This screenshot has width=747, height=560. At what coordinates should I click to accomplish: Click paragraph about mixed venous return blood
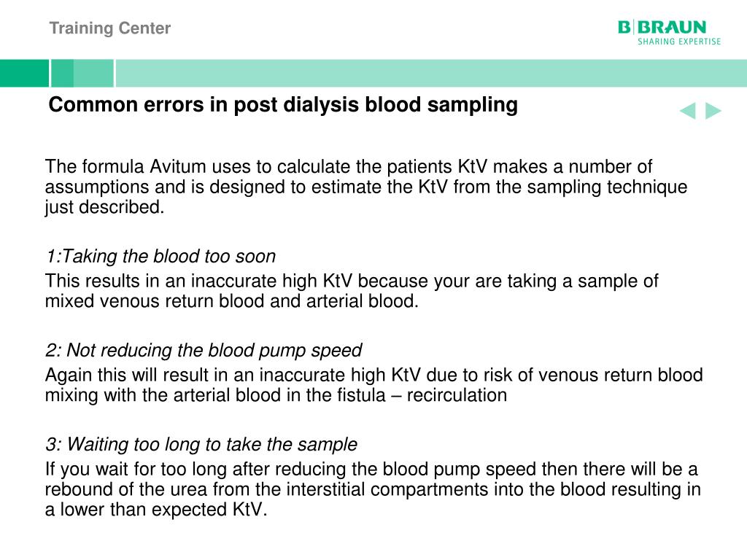pyautogui.click(x=352, y=291)
